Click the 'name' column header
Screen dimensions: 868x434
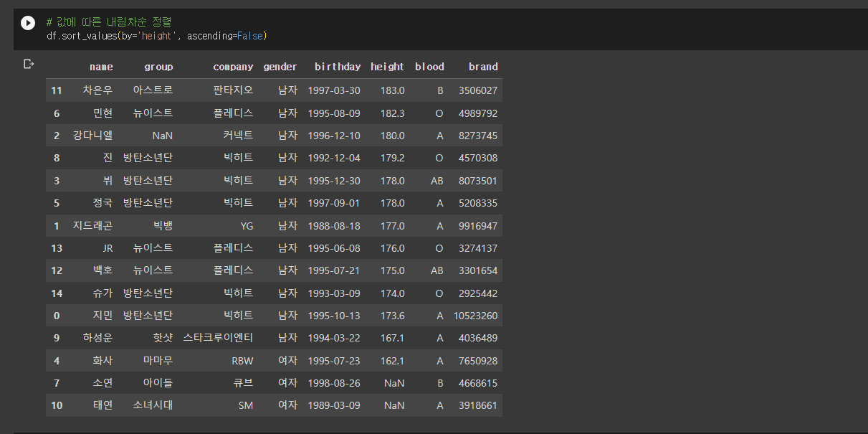point(101,67)
